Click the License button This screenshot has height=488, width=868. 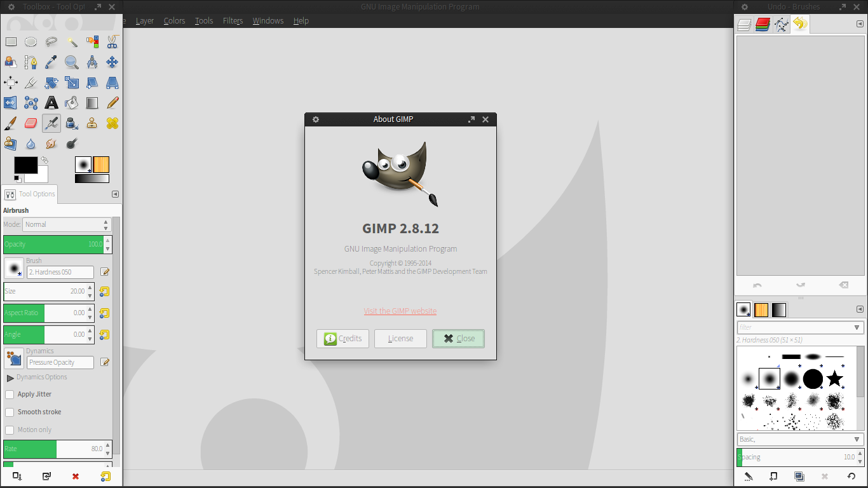tap(400, 339)
